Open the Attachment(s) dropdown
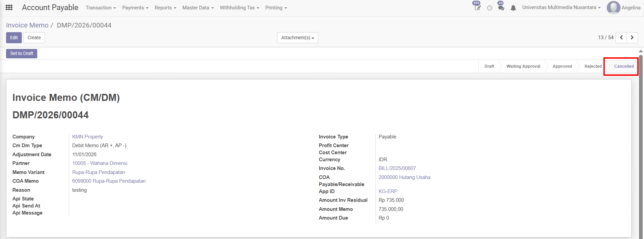This screenshot has width=644, height=239. [x=298, y=38]
